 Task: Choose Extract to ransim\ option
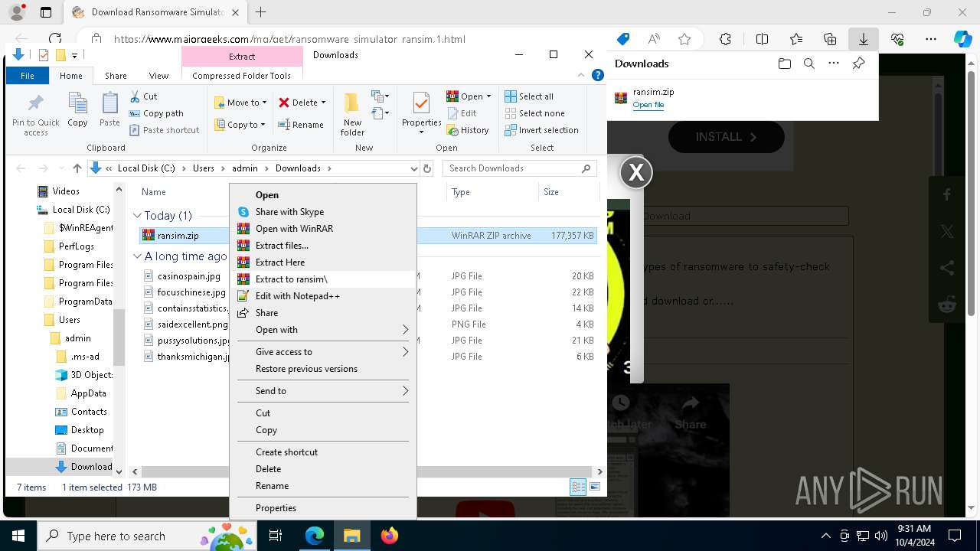click(322, 279)
